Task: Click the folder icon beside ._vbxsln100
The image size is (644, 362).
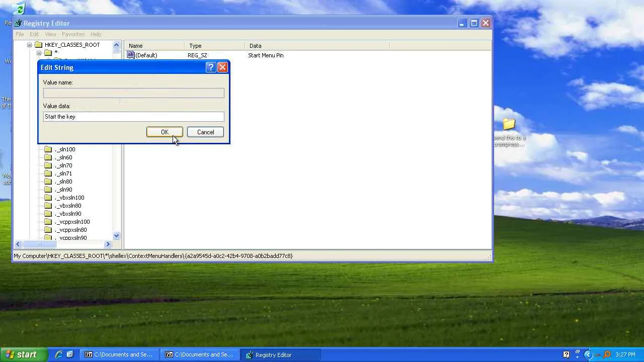Action: 48,198
